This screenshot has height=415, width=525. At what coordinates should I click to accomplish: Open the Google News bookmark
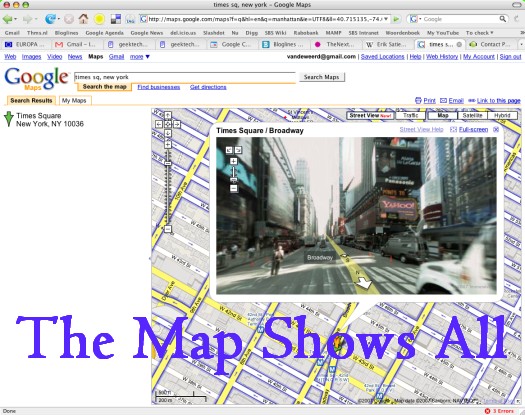(x=147, y=33)
